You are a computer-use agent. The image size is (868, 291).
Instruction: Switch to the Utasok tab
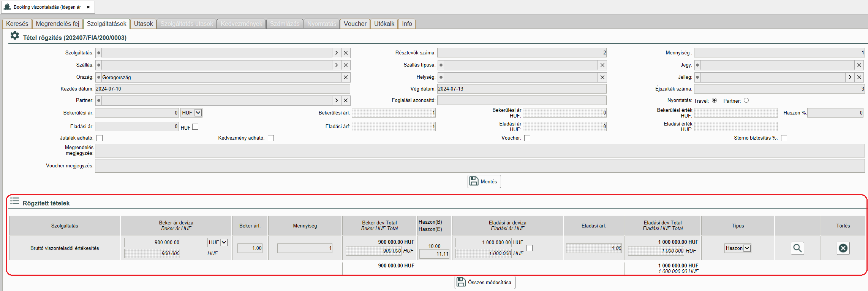tap(143, 24)
